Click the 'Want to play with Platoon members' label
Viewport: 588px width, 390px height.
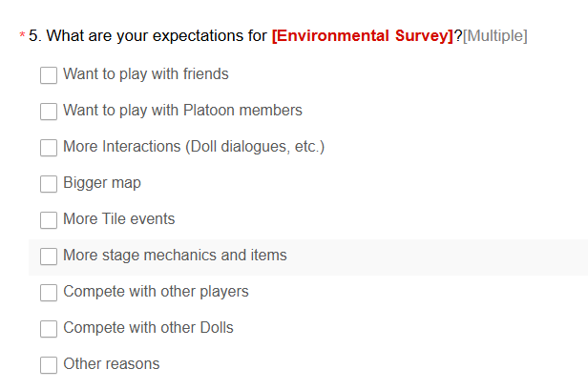182,111
